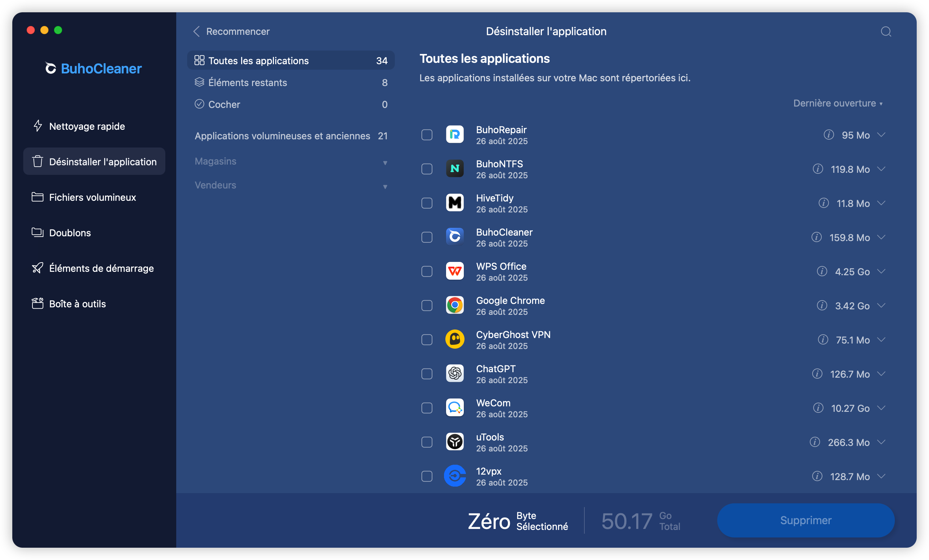This screenshot has width=929, height=560.
Task: Select Désinstaller l'application in sidebar
Action: coord(94,161)
